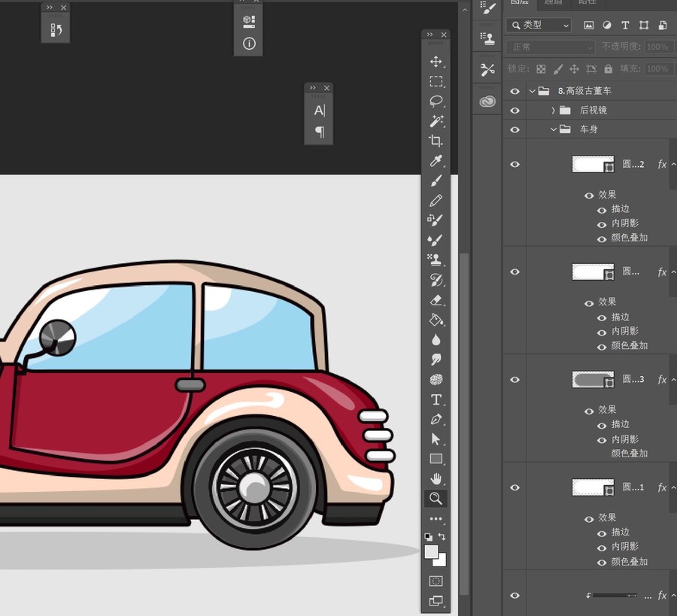This screenshot has height=616, width=677.
Task: Click the fx badge on 圆...2
Action: tap(662, 164)
